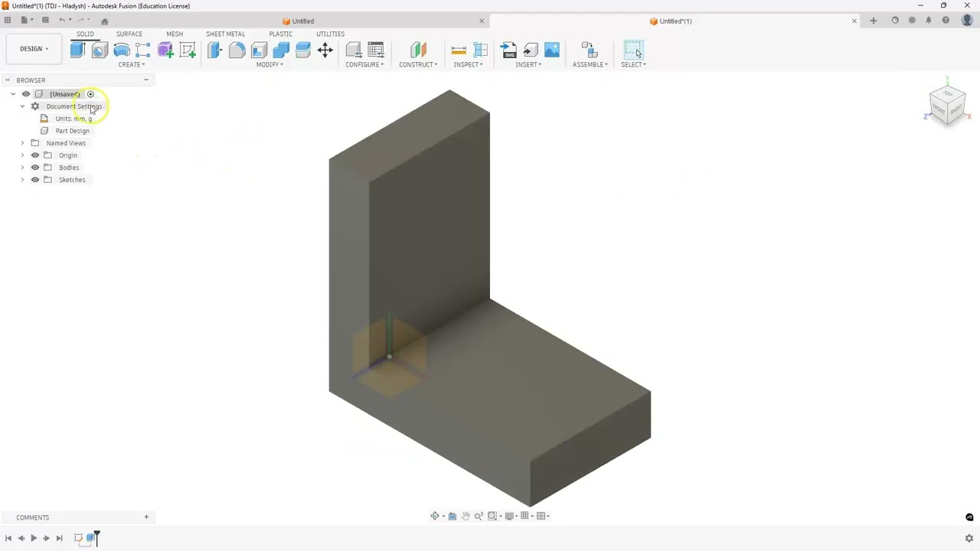980x551 pixels.
Task: Expand the Sketches folder arrow
Action: pos(22,180)
